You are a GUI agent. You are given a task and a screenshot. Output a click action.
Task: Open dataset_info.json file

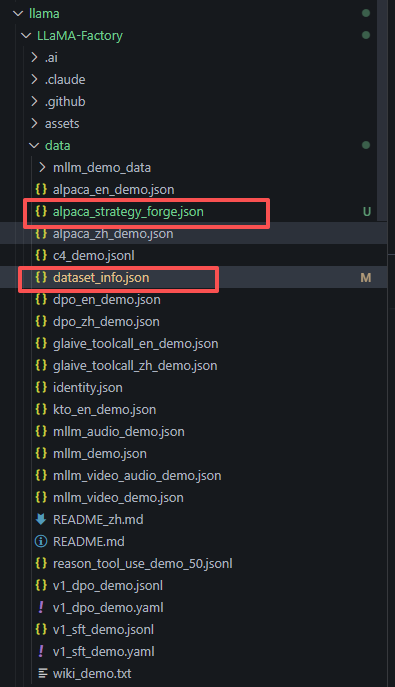101,277
